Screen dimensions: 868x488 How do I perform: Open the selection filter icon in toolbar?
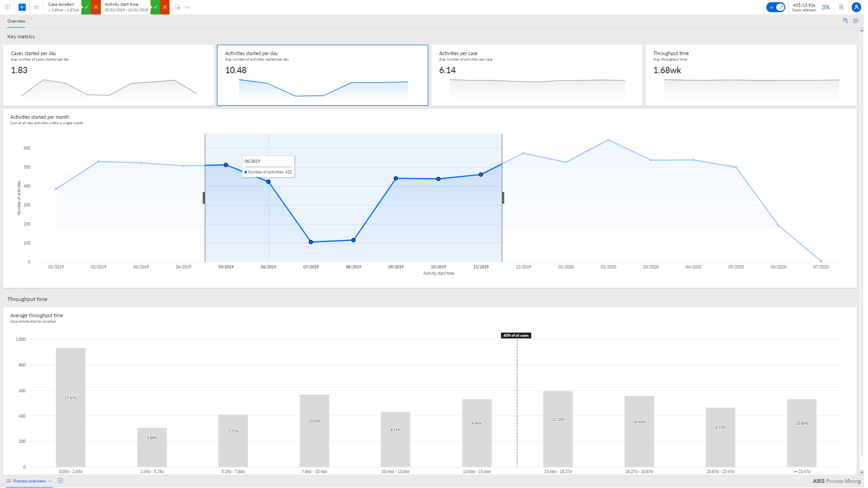(x=178, y=7)
